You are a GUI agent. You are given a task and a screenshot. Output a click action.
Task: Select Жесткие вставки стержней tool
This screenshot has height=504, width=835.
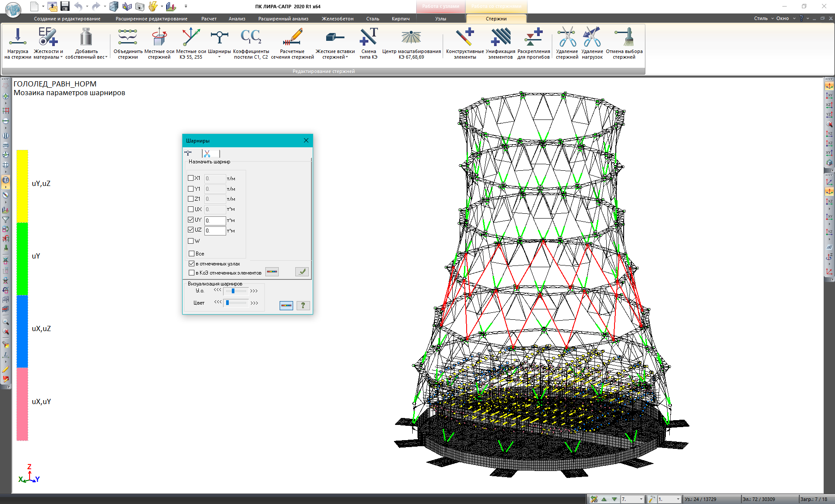tap(335, 38)
